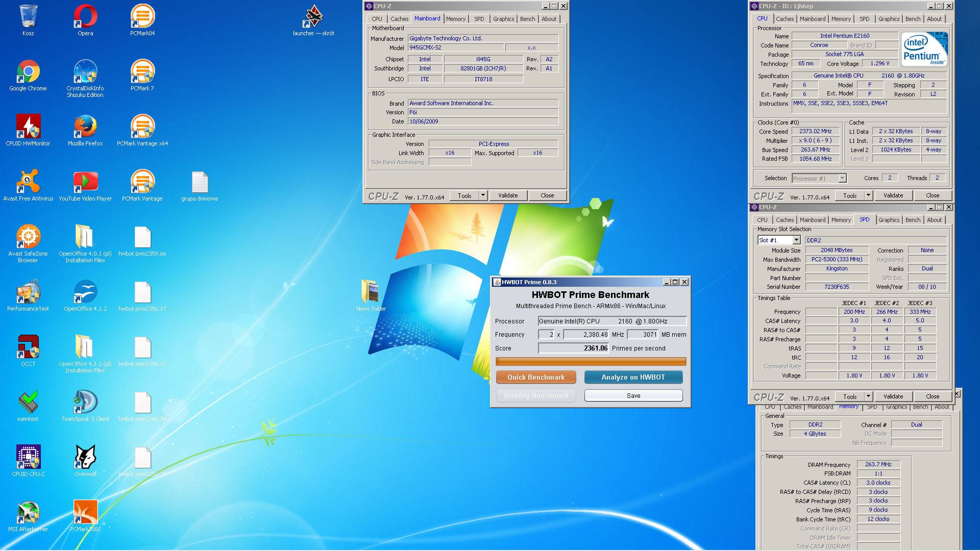The image size is (980, 551).
Task: Open PCMark04 desktop shortcut
Action: click(142, 20)
